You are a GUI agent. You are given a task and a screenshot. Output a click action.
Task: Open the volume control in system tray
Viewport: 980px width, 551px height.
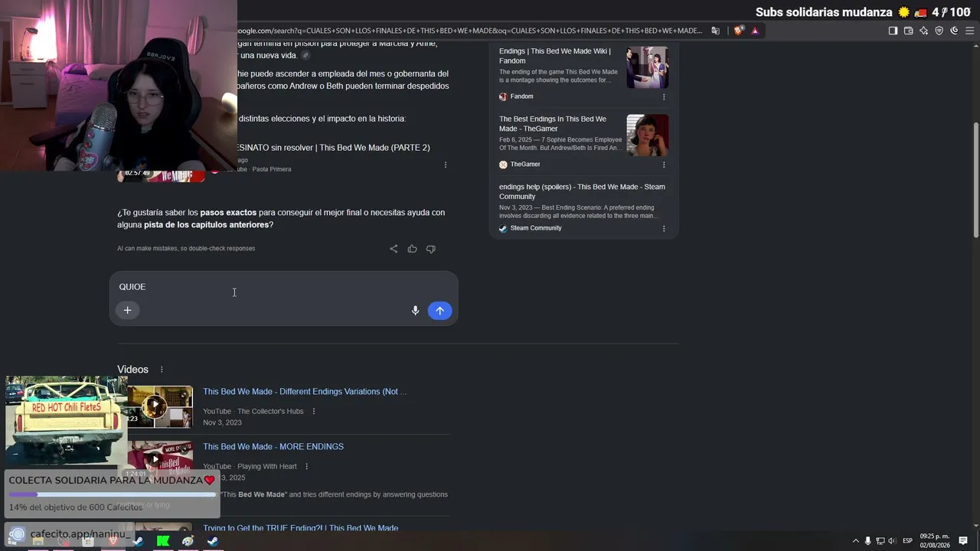(x=891, y=541)
